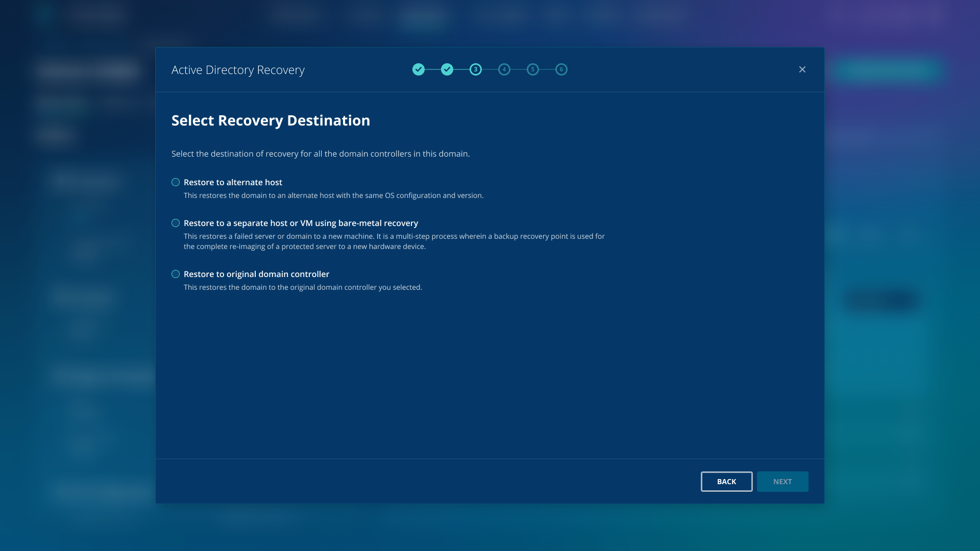Click description 'This restores a failed server or domain'
The image size is (980, 551).
point(394,241)
